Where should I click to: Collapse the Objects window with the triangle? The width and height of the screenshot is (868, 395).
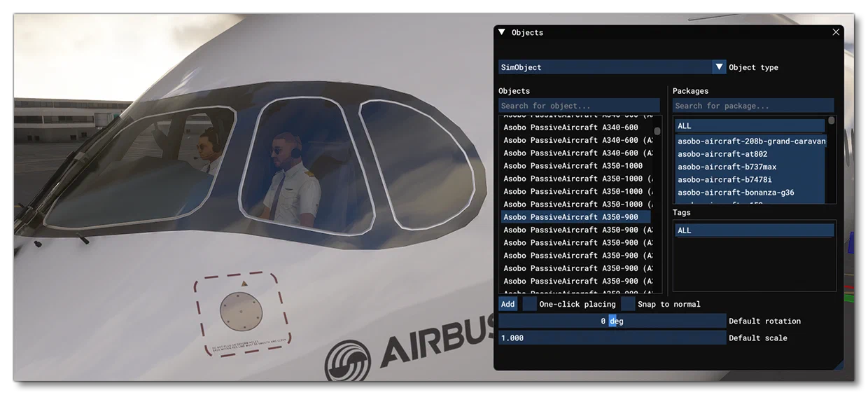point(501,32)
